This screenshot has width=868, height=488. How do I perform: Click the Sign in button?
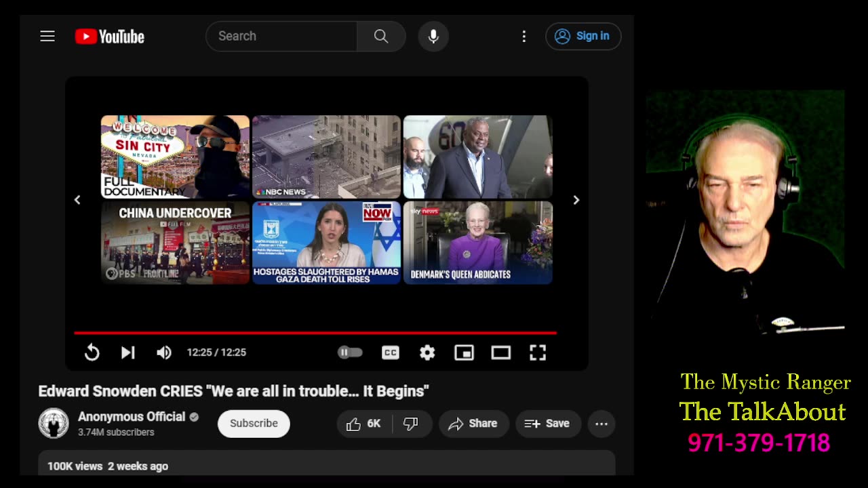(583, 37)
